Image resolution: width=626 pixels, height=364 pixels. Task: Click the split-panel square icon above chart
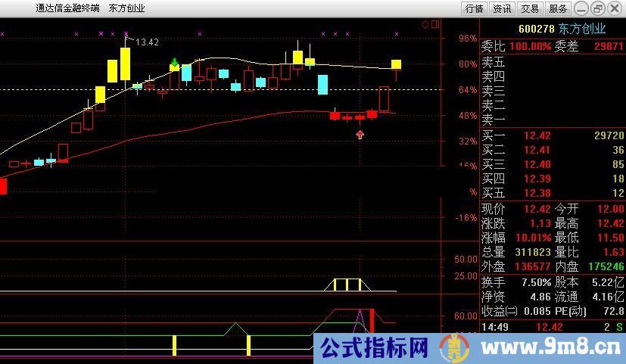[435, 24]
